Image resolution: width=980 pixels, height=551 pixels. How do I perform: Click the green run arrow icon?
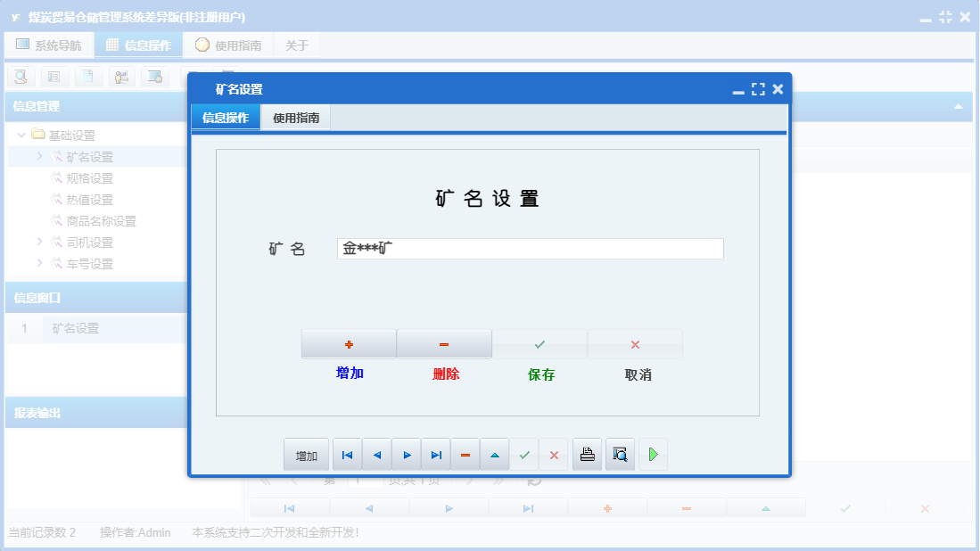653,454
